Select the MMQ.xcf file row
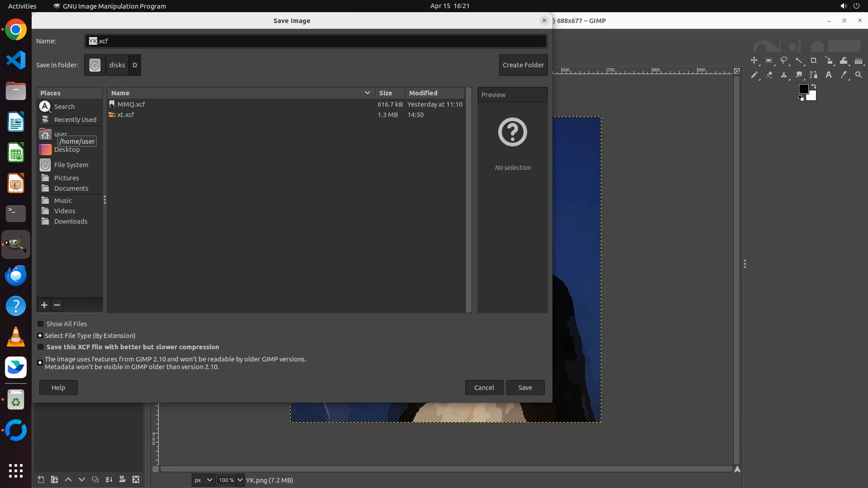 pyautogui.click(x=131, y=104)
